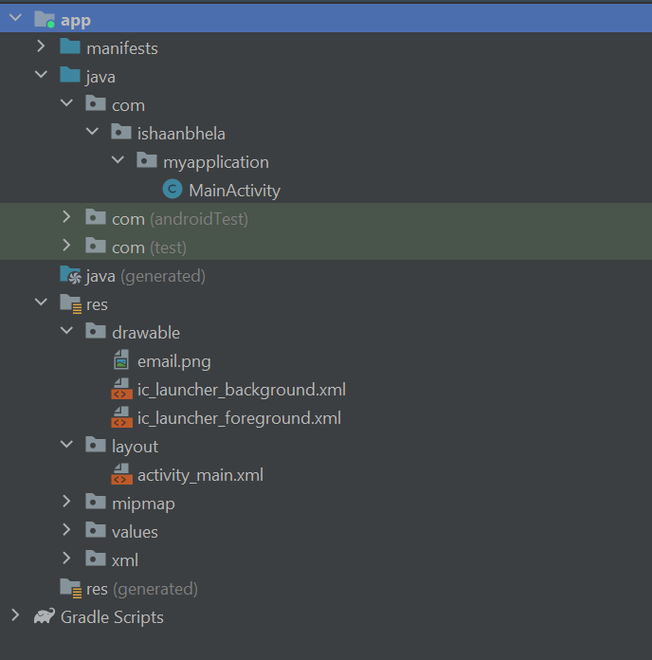Click the res resources folder icon
Image resolution: width=652 pixels, height=660 pixels.
point(70,304)
